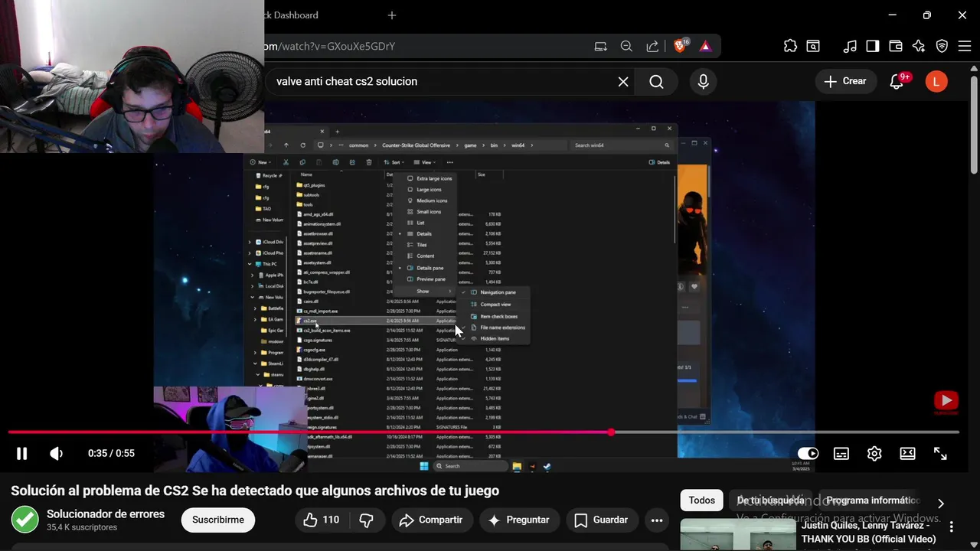Open video player settings gear

tap(874, 453)
